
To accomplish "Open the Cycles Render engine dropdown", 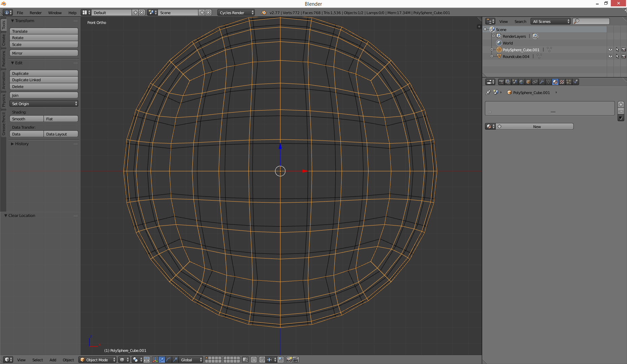I will point(235,12).
